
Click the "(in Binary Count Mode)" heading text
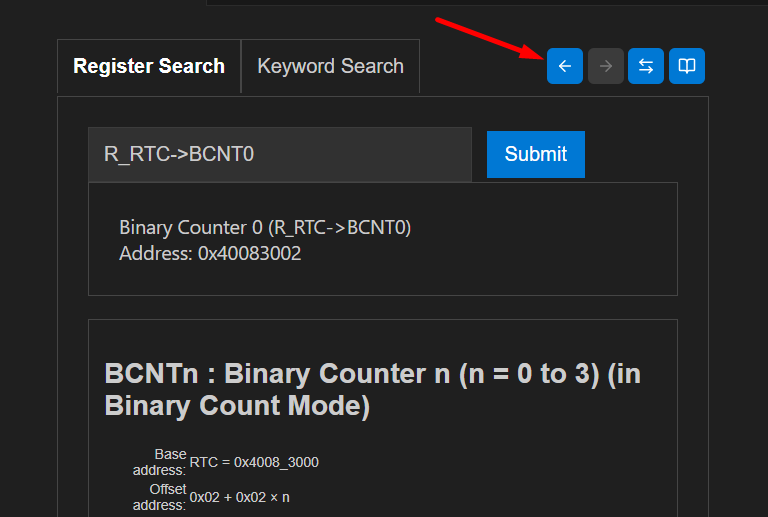(x=236, y=406)
